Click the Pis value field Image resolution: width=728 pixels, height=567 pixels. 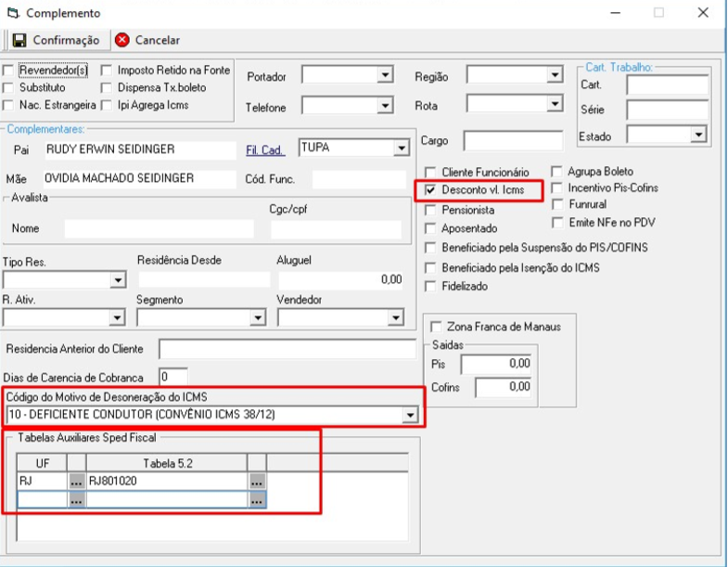(x=496, y=364)
